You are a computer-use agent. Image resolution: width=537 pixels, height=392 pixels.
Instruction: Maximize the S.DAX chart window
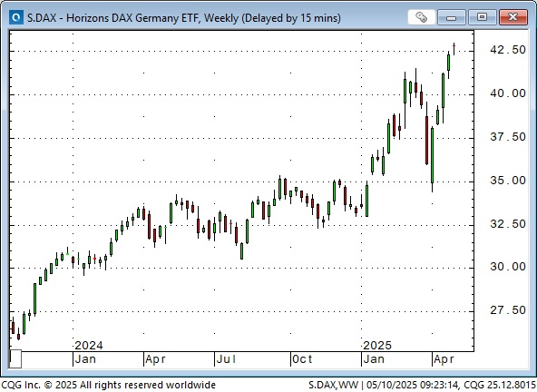pyautogui.click(x=482, y=17)
